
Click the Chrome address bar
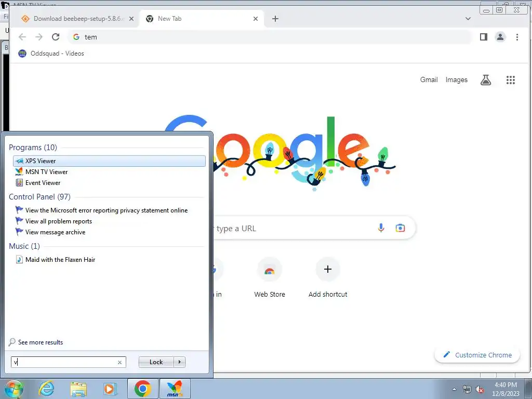coord(270,37)
